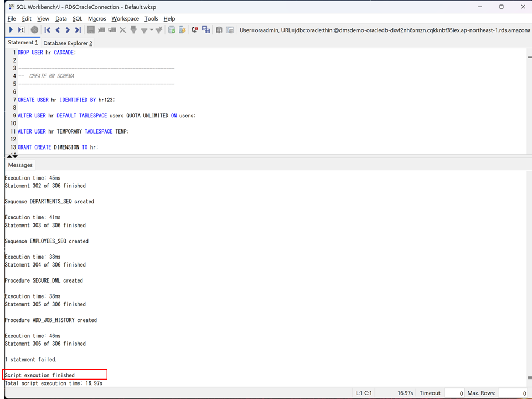Click the connection info text starting User=oraadmin
This screenshot has height=399, width=532.
(x=385, y=30)
